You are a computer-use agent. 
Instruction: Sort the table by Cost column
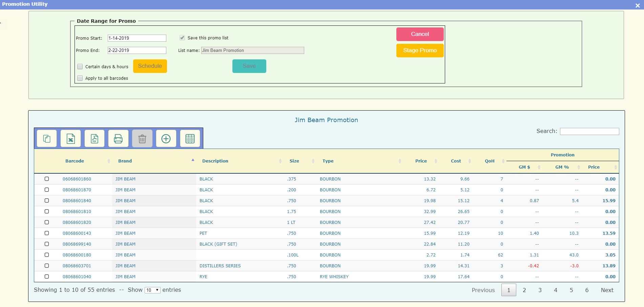[456, 161]
